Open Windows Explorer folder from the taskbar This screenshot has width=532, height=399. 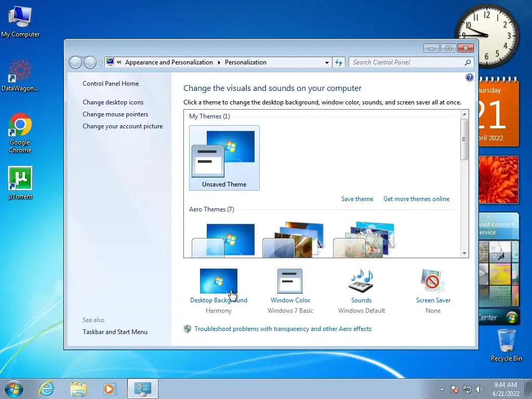tap(78, 389)
